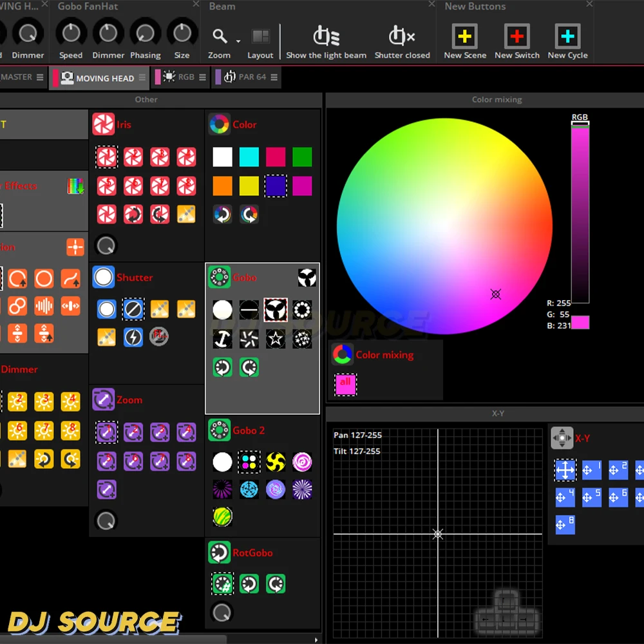Select the strobe lightning shutter icon
The width and height of the screenshot is (644, 644).
[133, 337]
